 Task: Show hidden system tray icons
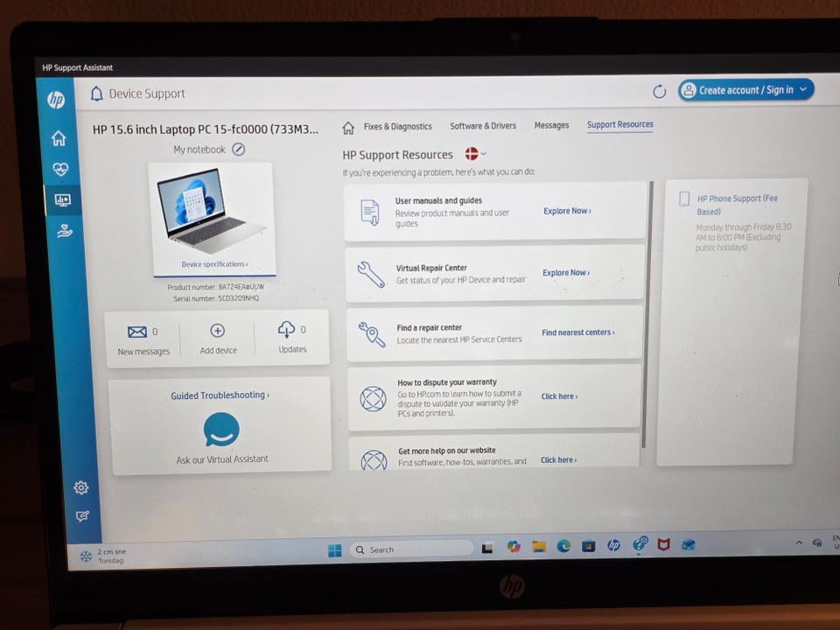pos(799,542)
